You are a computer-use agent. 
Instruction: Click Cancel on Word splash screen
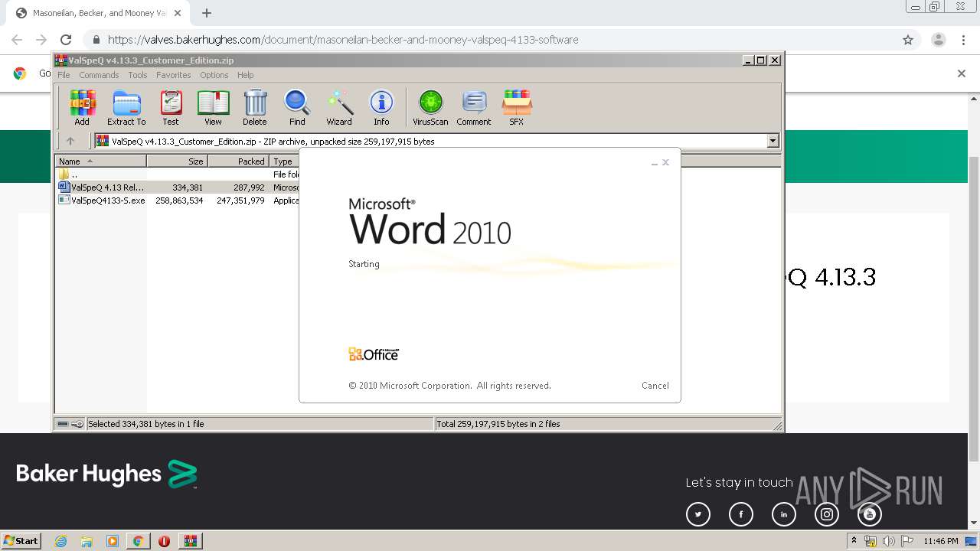[x=655, y=386]
